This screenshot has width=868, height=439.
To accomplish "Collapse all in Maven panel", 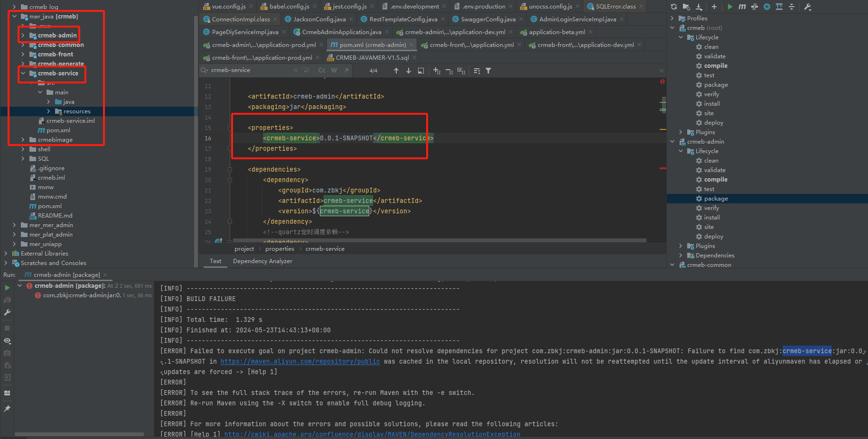I will [x=792, y=7].
